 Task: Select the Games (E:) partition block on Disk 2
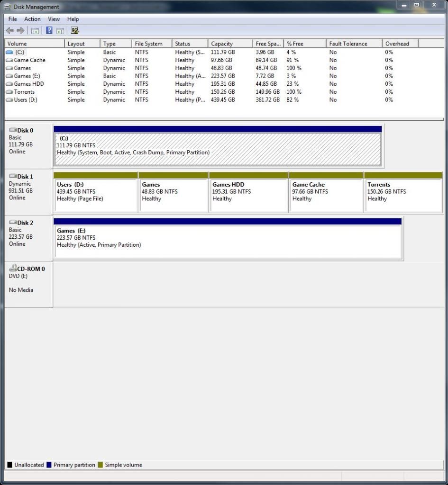click(228, 239)
